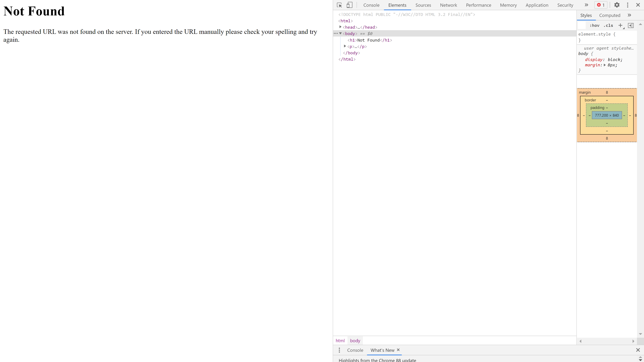Click the box model content dimensions
The width and height of the screenshot is (644, 362).
click(607, 115)
